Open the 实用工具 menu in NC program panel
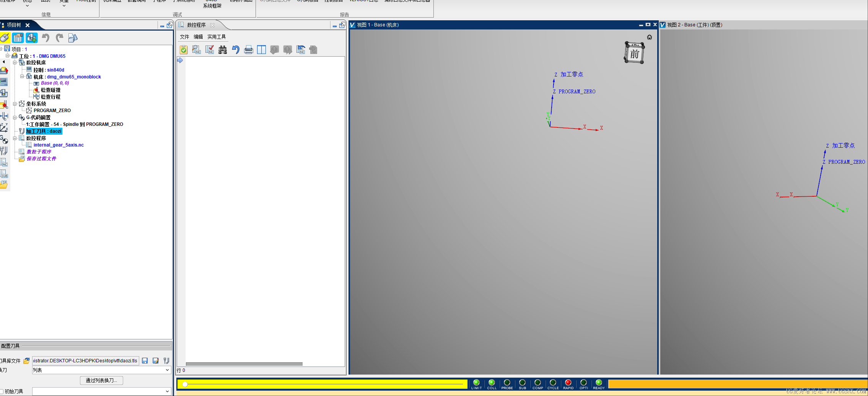Viewport: 868px width, 396px height. pyautogui.click(x=217, y=37)
